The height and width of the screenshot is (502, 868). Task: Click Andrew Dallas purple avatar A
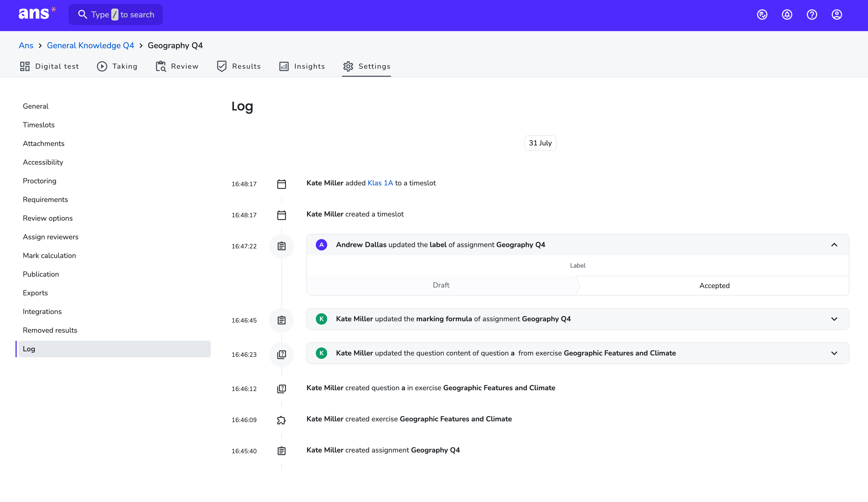point(321,245)
